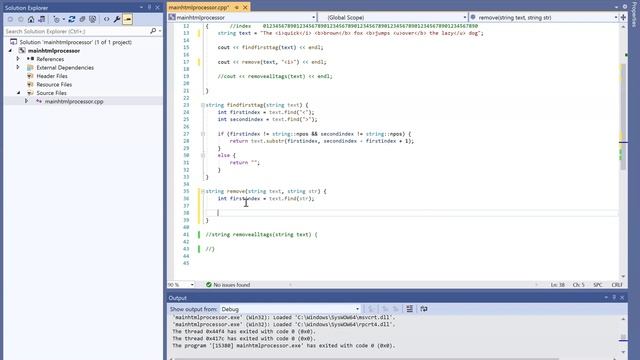Image resolution: width=640 pixels, height=360 pixels.
Task: Open the Solution Explorer window options dropdown
Action: point(142,7)
